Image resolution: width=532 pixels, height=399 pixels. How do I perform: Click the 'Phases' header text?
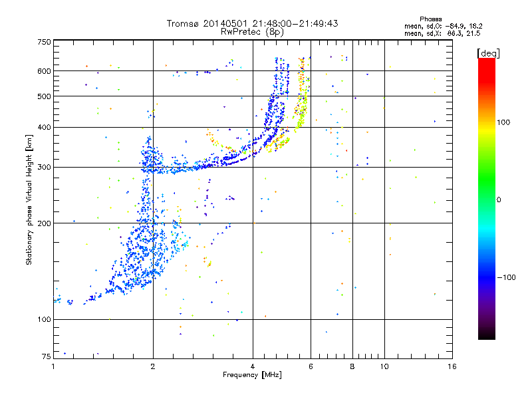pyautogui.click(x=430, y=19)
